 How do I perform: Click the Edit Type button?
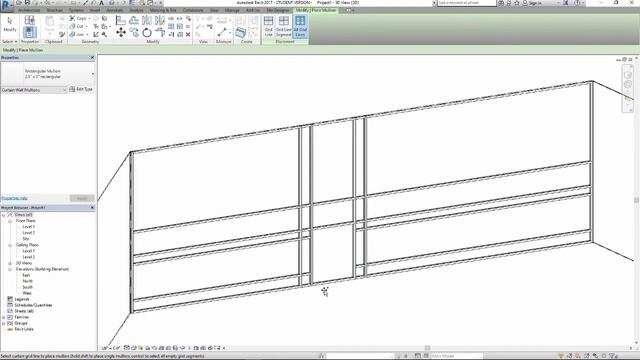[81, 89]
